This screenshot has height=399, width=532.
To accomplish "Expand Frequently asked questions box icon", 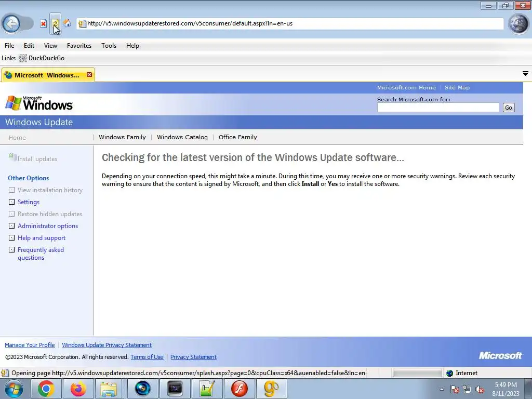I will [11, 250].
